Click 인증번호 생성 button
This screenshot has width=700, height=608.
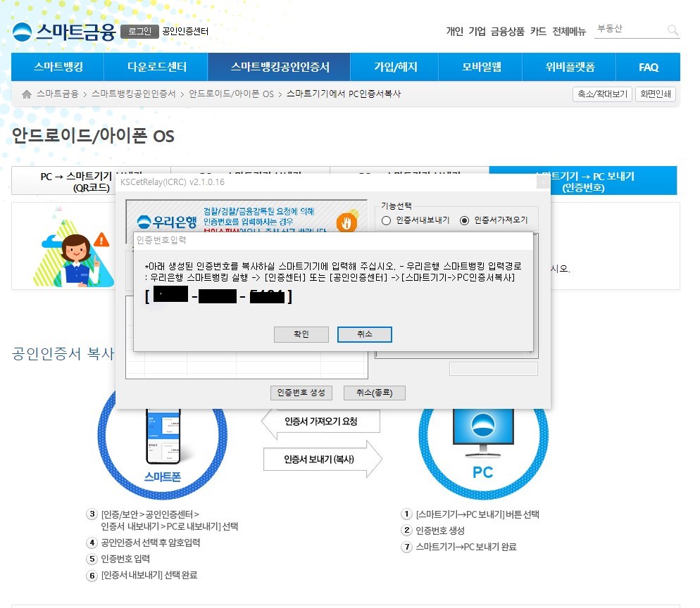(301, 393)
